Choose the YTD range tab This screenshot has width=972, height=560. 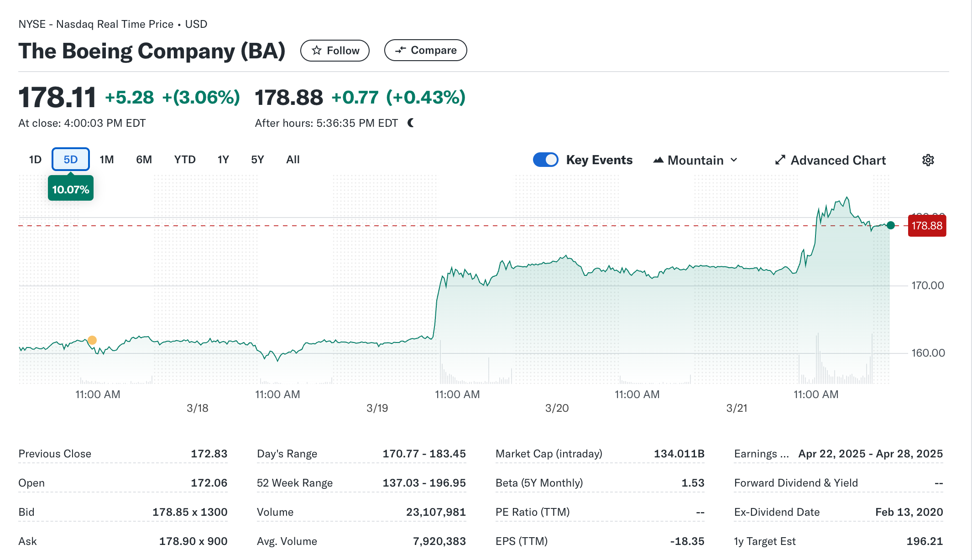pos(185,160)
